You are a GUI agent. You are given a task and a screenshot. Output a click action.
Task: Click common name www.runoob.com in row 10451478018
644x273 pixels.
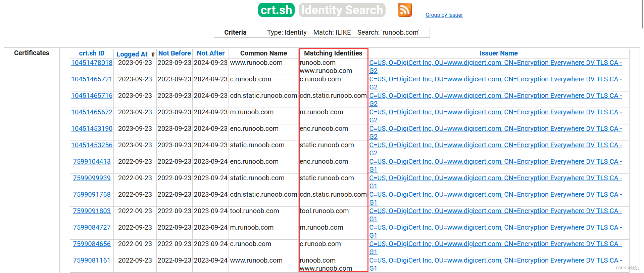(256, 63)
